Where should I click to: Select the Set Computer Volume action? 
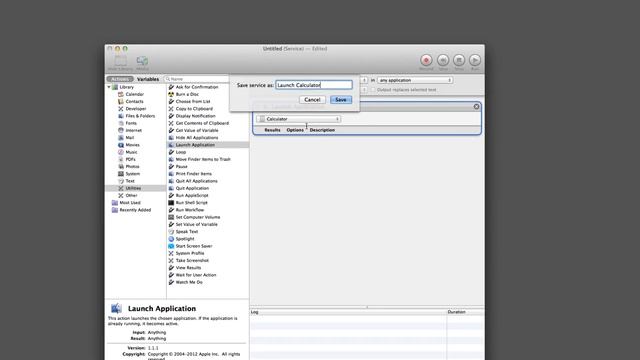pyautogui.click(x=198, y=217)
